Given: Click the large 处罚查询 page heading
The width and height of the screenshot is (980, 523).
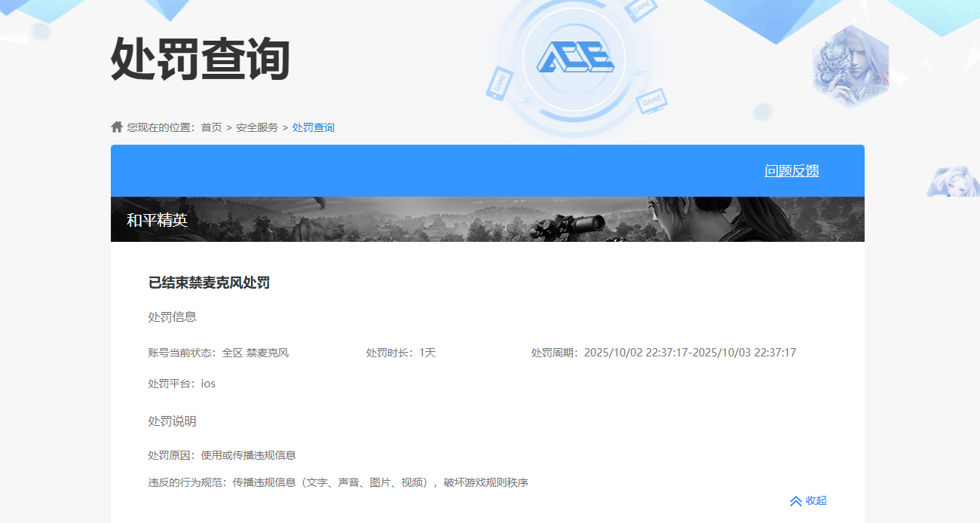Looking at the screenshot, I should tap(201, 59).
